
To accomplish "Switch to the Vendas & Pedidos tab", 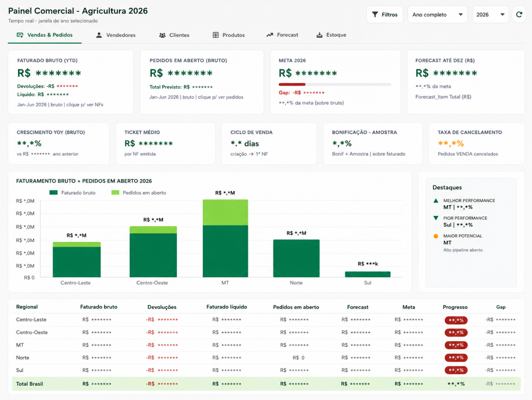I will (x=45, y=35).
